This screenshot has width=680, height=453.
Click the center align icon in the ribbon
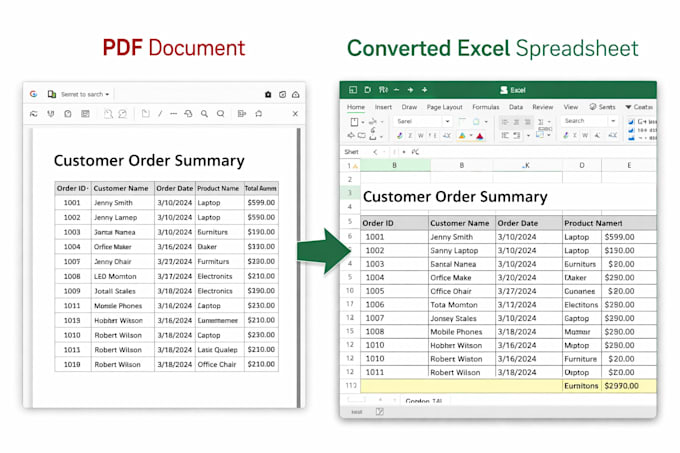(x=516, y=122)
